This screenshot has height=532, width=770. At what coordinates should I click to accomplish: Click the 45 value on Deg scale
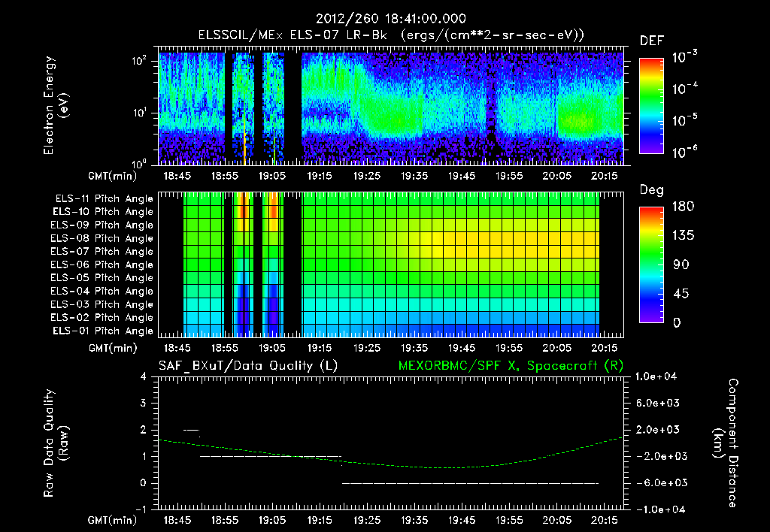click(x=681, y=294)
